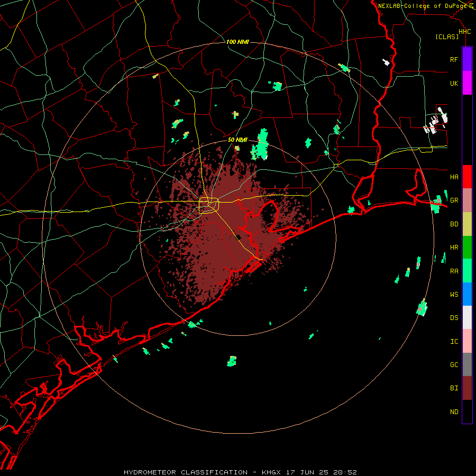This screenshot has height=476, width=476.
Task: Click the IC light pink legend swatch
Action: 467,341
